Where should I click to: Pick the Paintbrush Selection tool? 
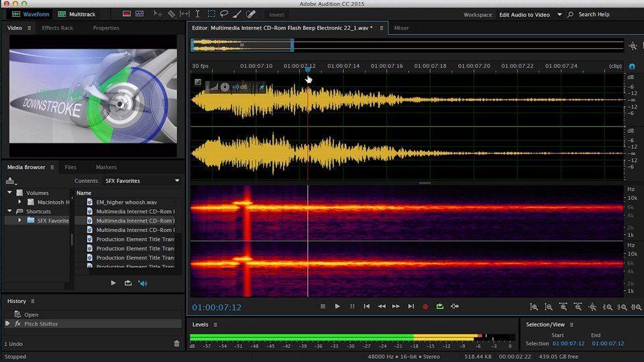(x=237, y=14)
